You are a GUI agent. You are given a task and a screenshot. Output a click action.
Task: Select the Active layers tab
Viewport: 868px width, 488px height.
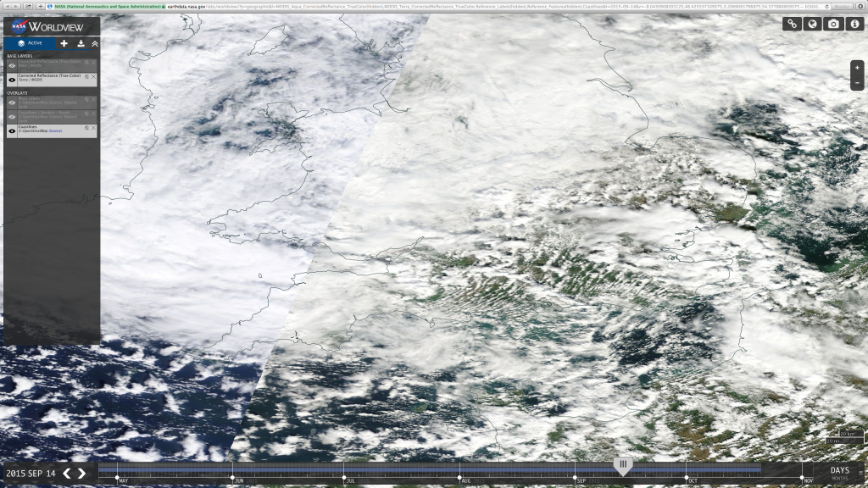[x=30, y=43]
